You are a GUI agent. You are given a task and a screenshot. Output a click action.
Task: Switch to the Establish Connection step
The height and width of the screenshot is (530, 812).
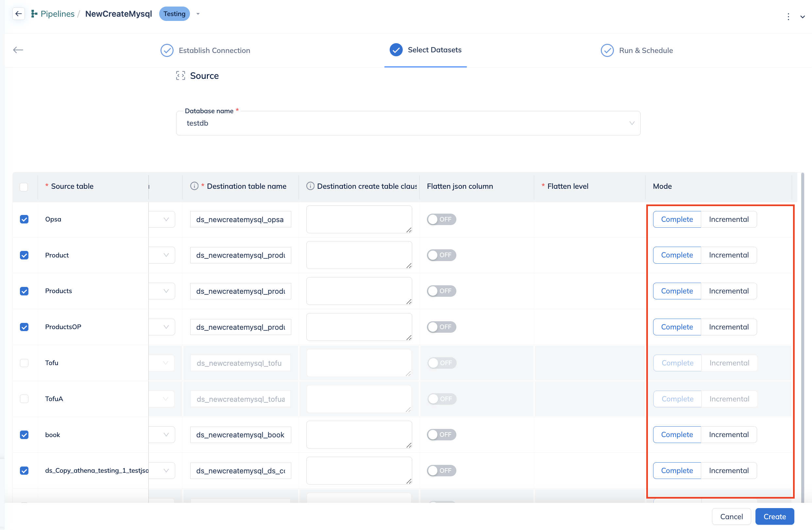tap(205, 50)
